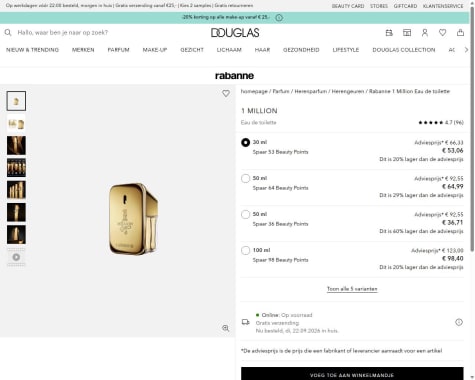Open the Merken menu

83,50
